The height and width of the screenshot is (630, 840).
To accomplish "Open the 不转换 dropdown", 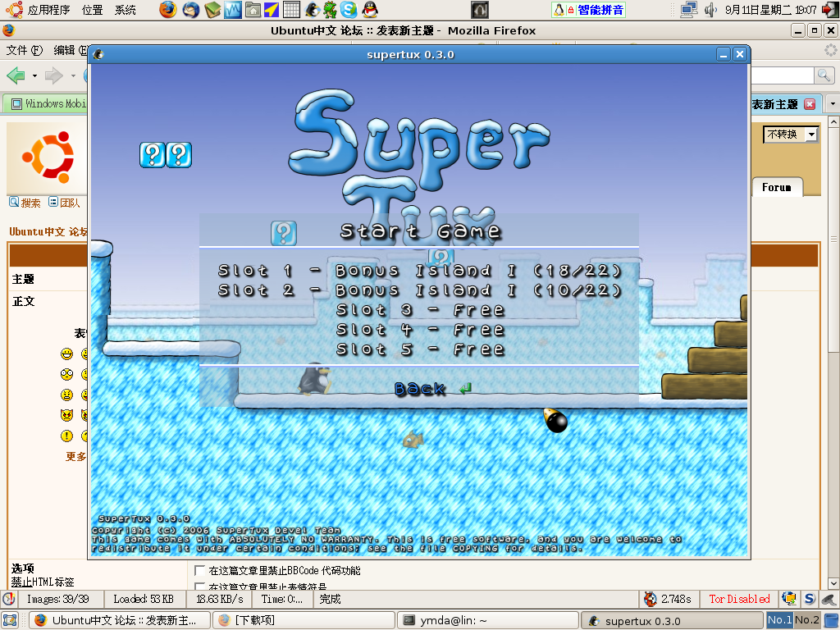I will (x=790, y=134).
